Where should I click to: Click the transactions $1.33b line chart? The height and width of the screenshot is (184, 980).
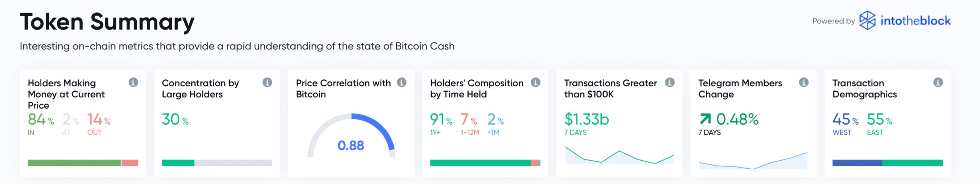[619, 155]
